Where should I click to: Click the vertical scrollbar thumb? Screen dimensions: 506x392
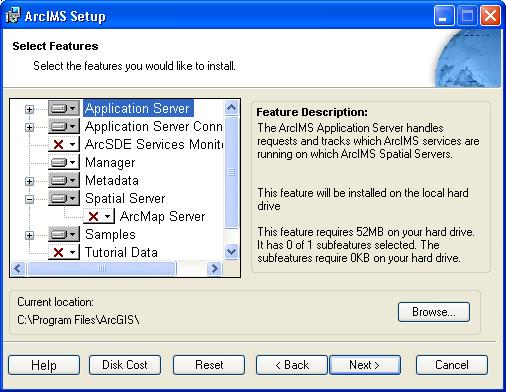231,172
